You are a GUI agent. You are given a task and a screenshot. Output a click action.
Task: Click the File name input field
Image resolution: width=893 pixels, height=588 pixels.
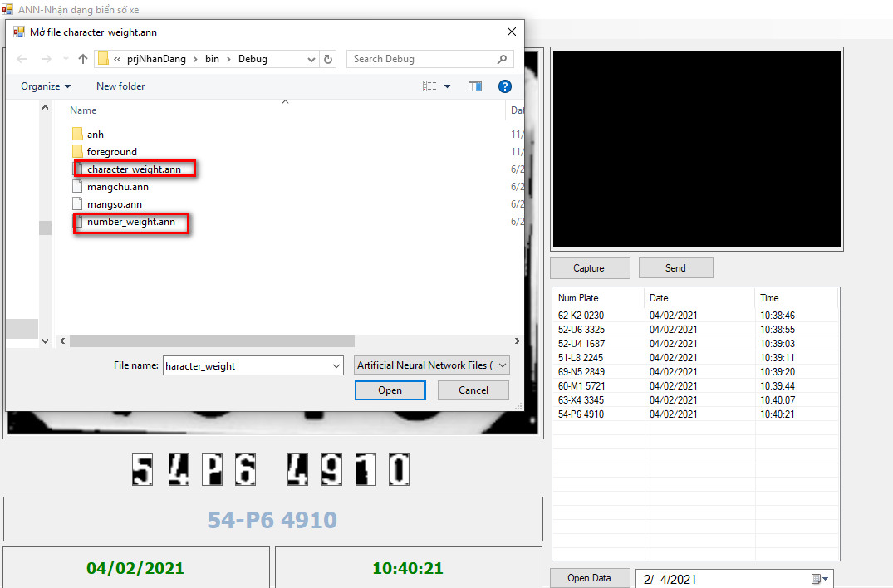point(248,366)
